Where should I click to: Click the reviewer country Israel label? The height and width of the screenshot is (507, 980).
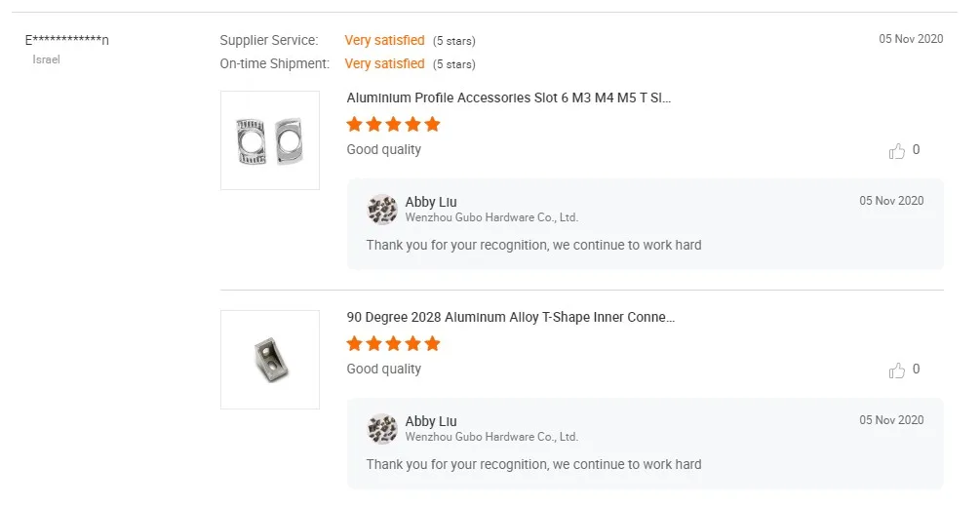pos(47,59)
